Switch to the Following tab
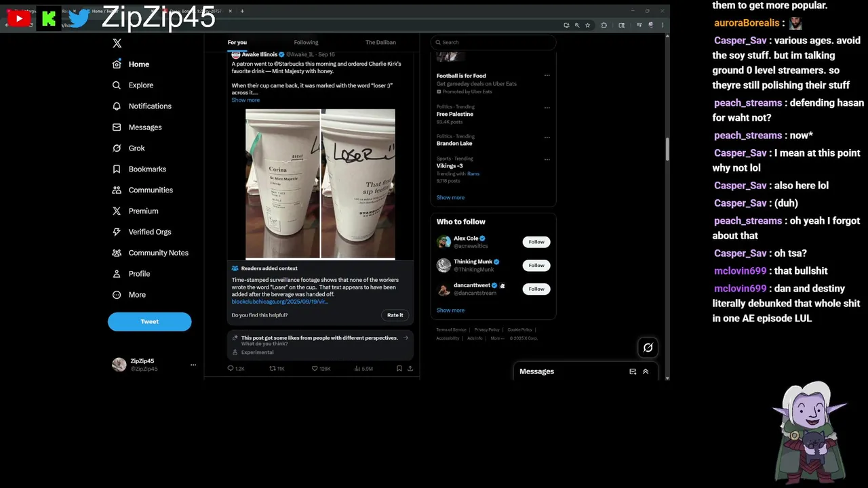 (x=306, y=42)
